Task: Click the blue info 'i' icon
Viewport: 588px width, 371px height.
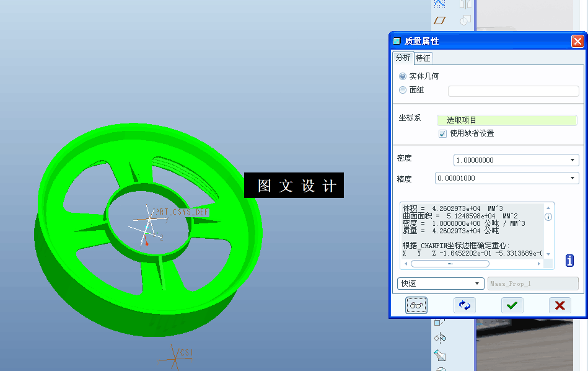Action: 569,261
